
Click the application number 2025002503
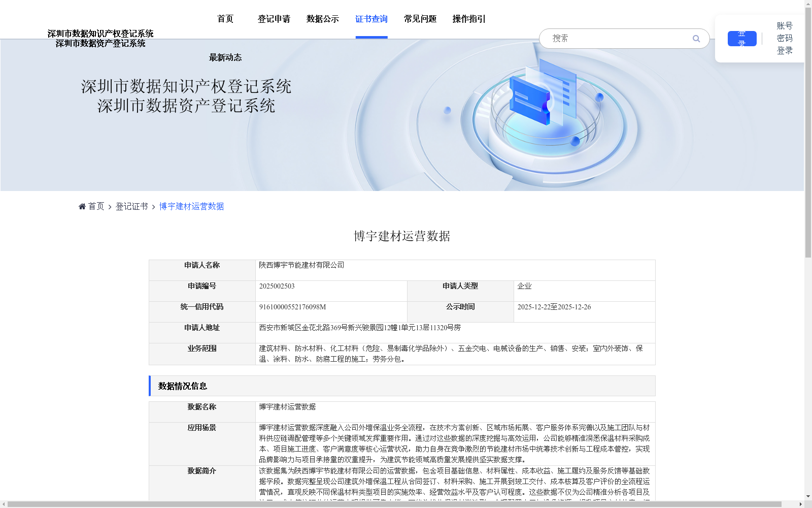[277, 286]
